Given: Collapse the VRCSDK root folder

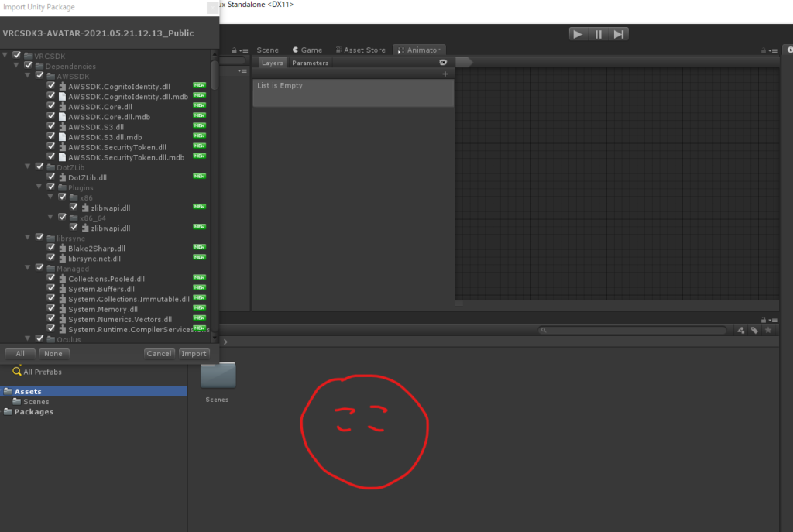Looking at the screenshot, I should pos(5,55).
